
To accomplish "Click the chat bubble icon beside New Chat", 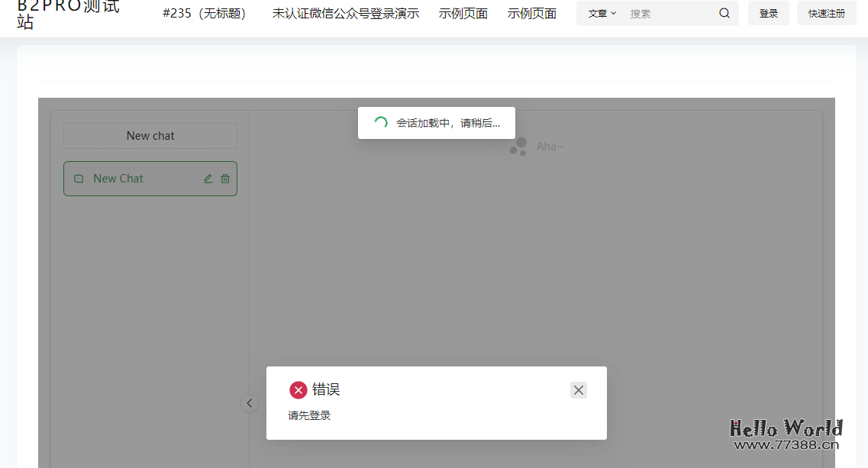I will (79, 178).
